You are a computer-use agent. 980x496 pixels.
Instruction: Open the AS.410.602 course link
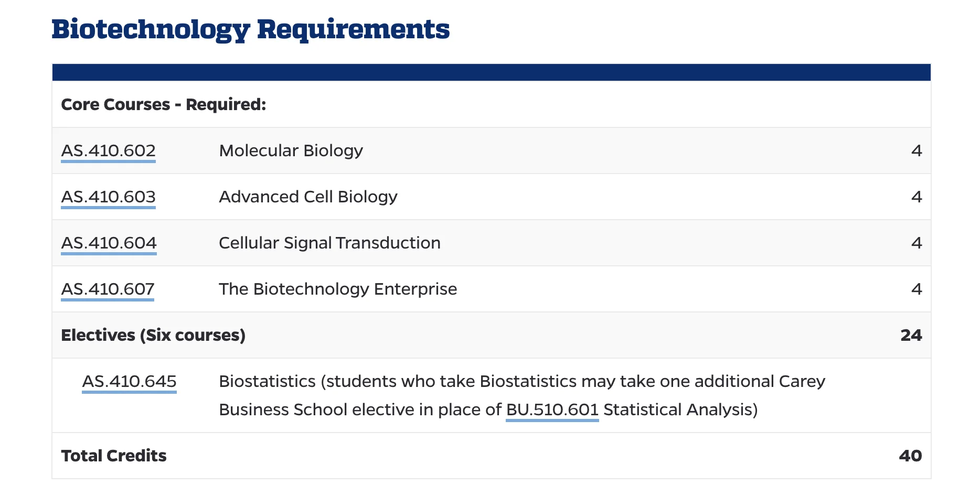point(108,151)
